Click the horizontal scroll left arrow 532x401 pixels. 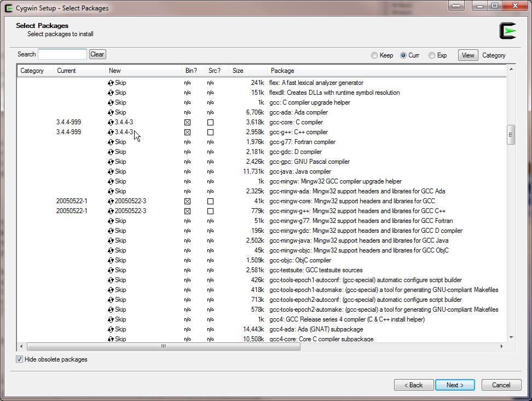(21, 346)
